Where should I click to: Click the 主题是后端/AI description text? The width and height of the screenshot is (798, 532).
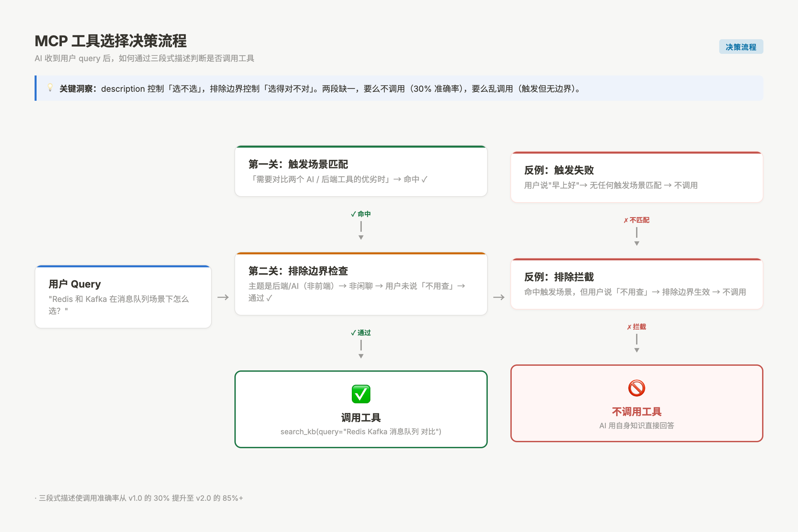(x=357, y=292)
